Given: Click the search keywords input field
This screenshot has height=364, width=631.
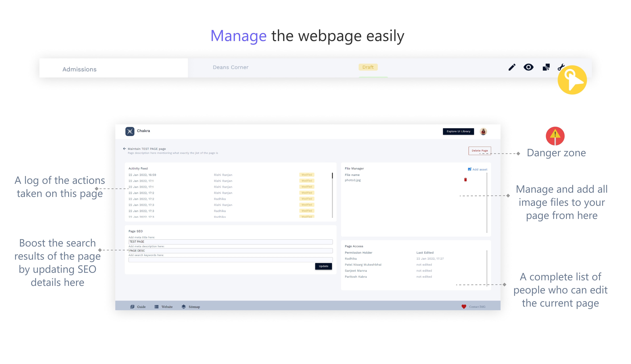Looking at the screenshot, I should (230, 259).
